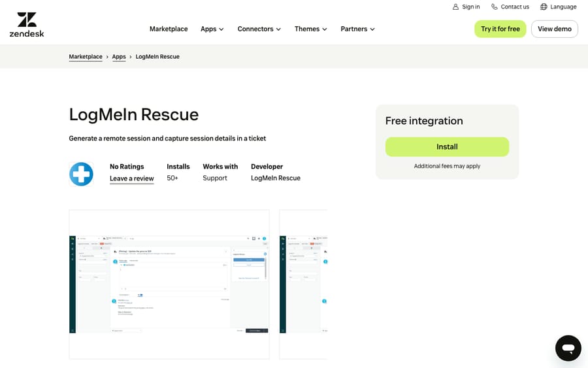
Task: Go to Apps breadcrumb link
Action: point(119,57)
